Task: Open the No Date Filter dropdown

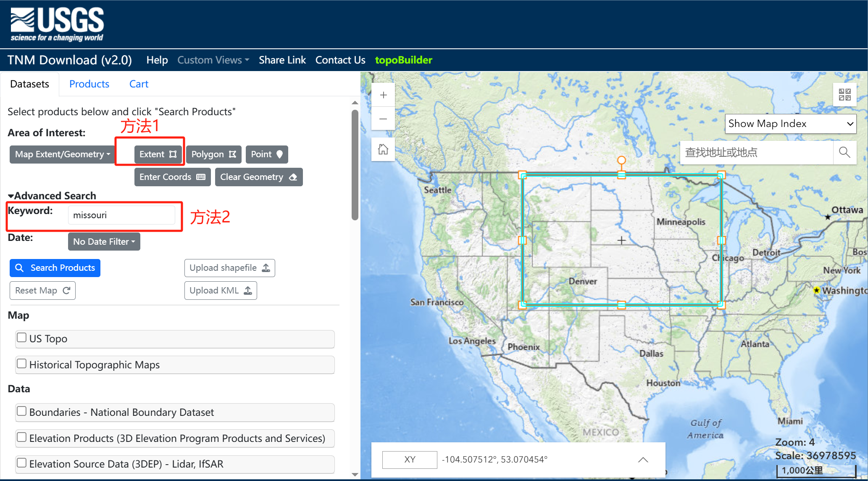Action: tap(104, 242)
